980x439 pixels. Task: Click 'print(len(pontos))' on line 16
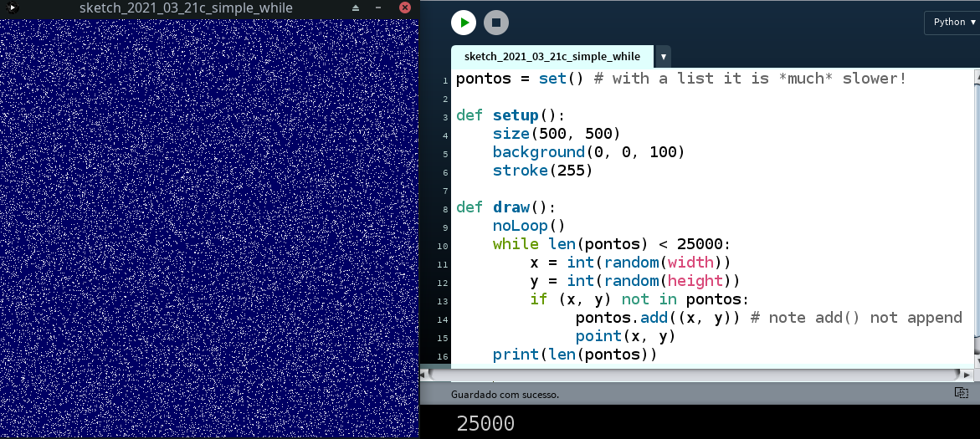pos(575,355)
